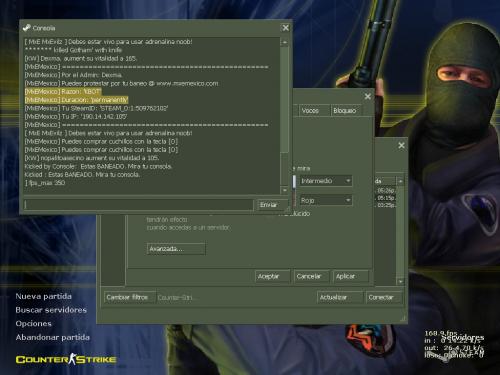The width and height of the screenshot is (500, 375).
Task: Open Buscar servidores from main menu
Action: [x=51, y=310]
